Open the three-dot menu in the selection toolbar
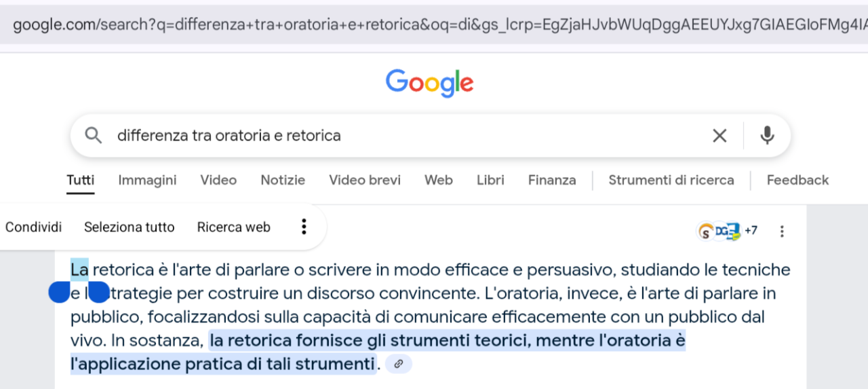The height and width of the screenshot is (389, 868). (x=304, y=227)
